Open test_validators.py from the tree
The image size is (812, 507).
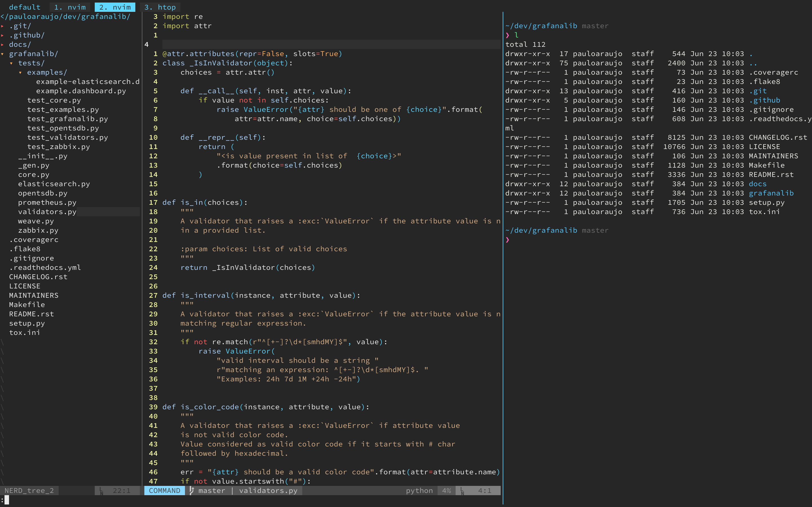click(x=67, y=137)
